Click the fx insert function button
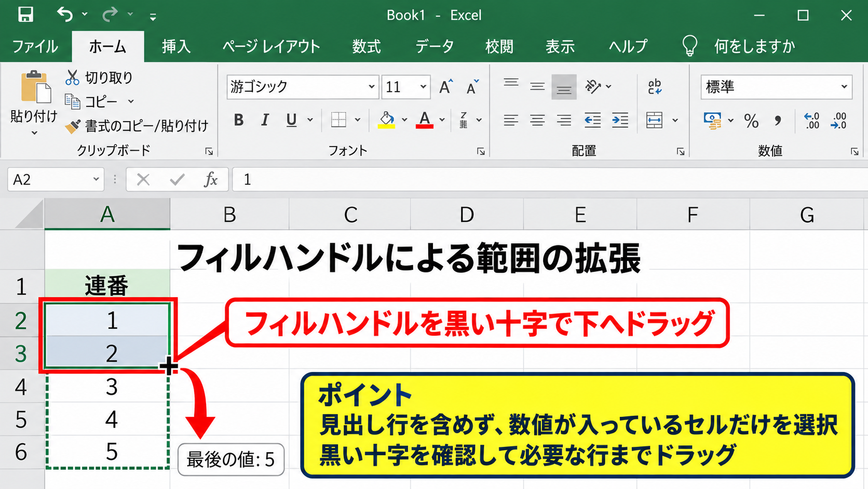This screenshot has width=868, height=489. (x=210, y=179)
